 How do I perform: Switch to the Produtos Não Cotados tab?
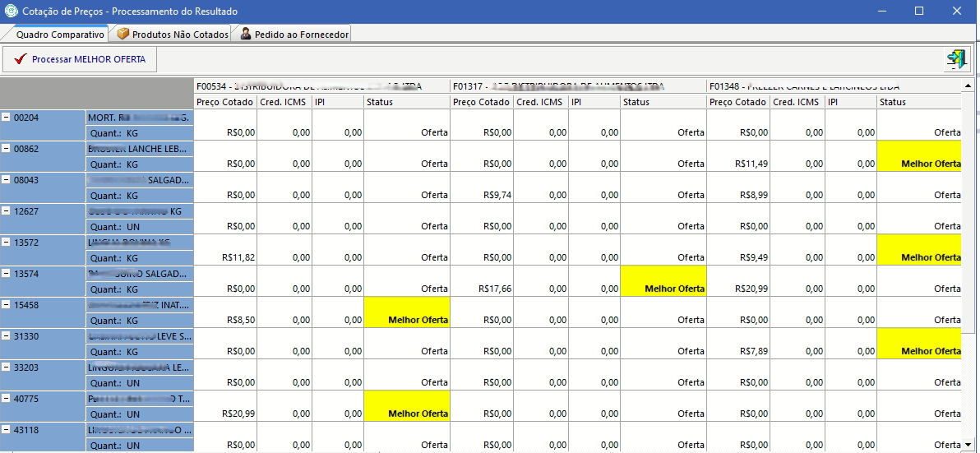pyautogui.click(x=171, y=35)
